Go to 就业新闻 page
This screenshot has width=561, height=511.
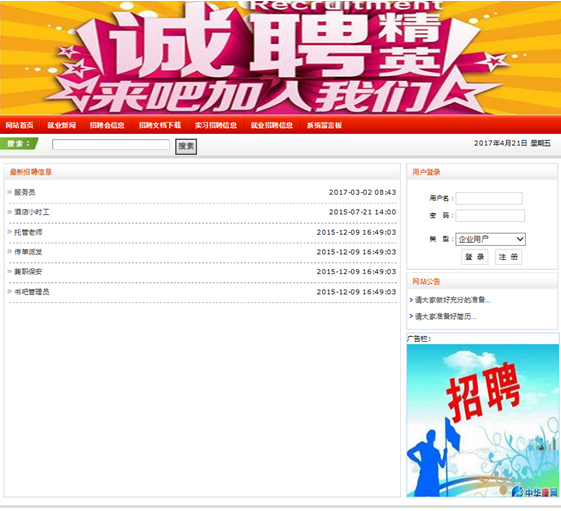(x=62, y=125)
